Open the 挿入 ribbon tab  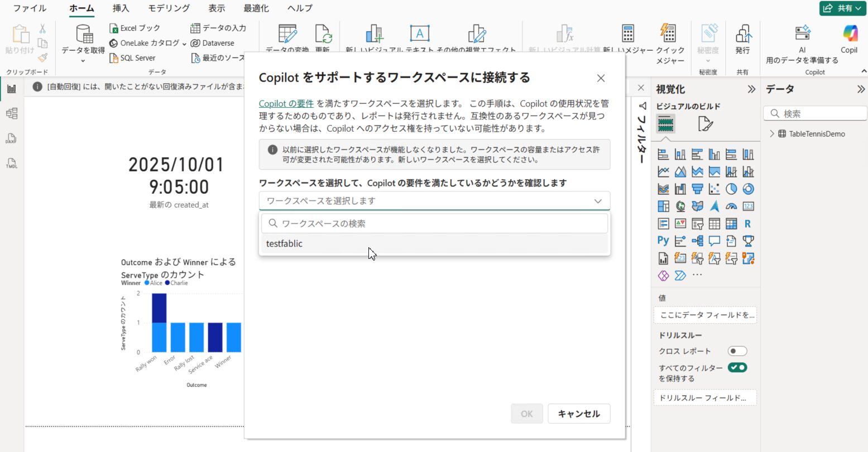pyautogui.click(x=121, y=8)
